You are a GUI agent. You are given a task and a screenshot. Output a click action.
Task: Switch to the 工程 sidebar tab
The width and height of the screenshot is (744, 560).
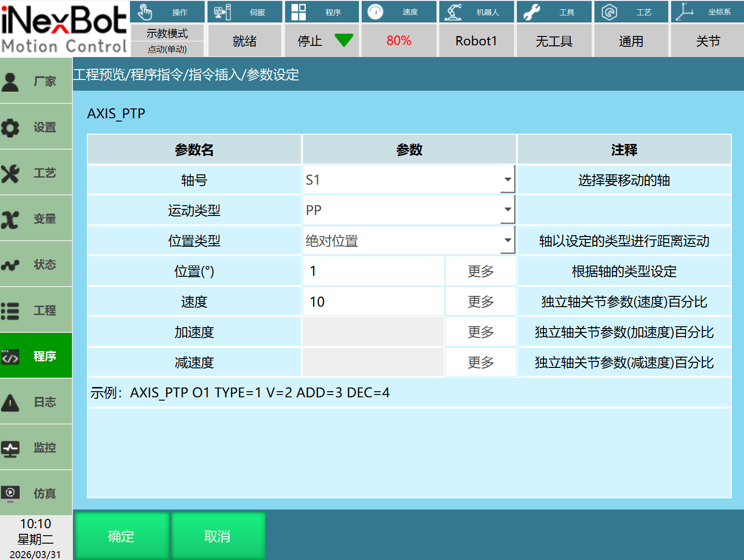(x=36, y=310)
